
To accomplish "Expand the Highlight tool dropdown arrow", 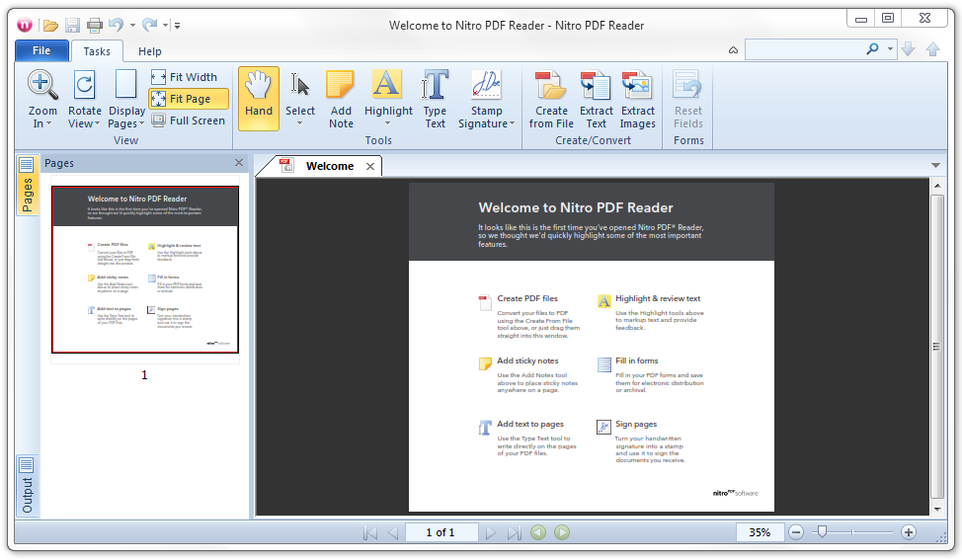I will coord(388,123).
